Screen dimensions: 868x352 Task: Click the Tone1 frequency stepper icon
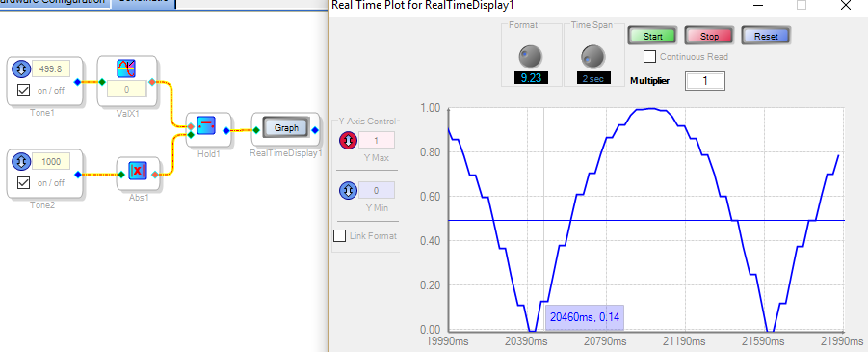pos(21,69)
